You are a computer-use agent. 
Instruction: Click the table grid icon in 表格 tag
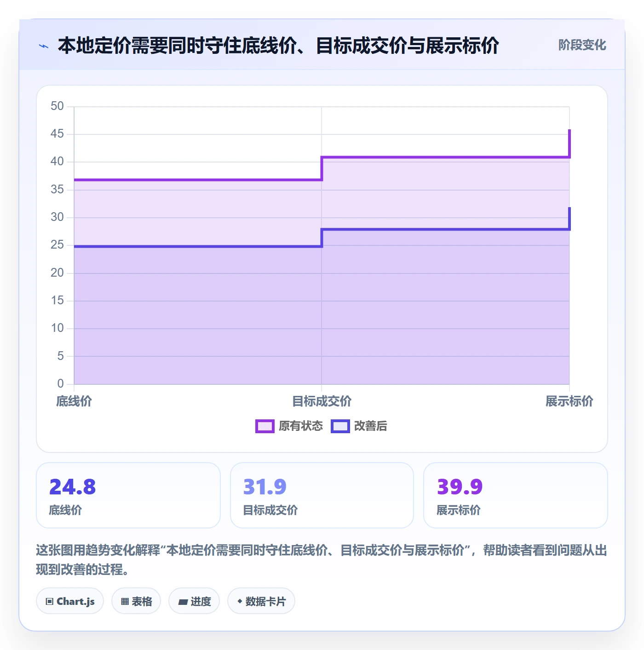click(x=125, y=601)
